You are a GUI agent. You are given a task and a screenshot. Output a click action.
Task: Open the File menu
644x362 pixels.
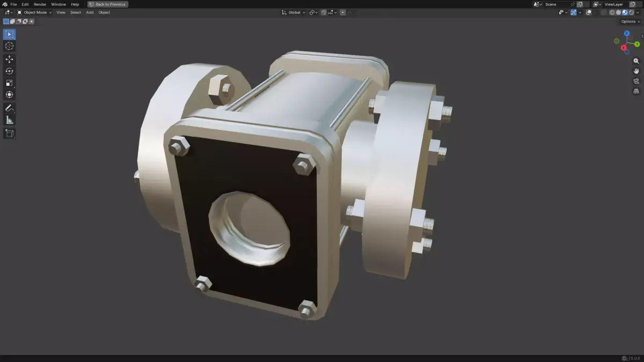click(13, 4)
